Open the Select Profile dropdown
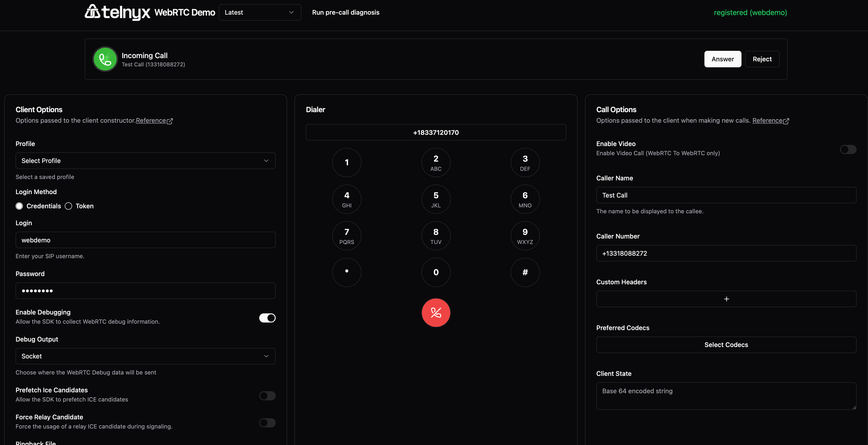The height and width of the screenshot is (445, 868). coord(145,161)
